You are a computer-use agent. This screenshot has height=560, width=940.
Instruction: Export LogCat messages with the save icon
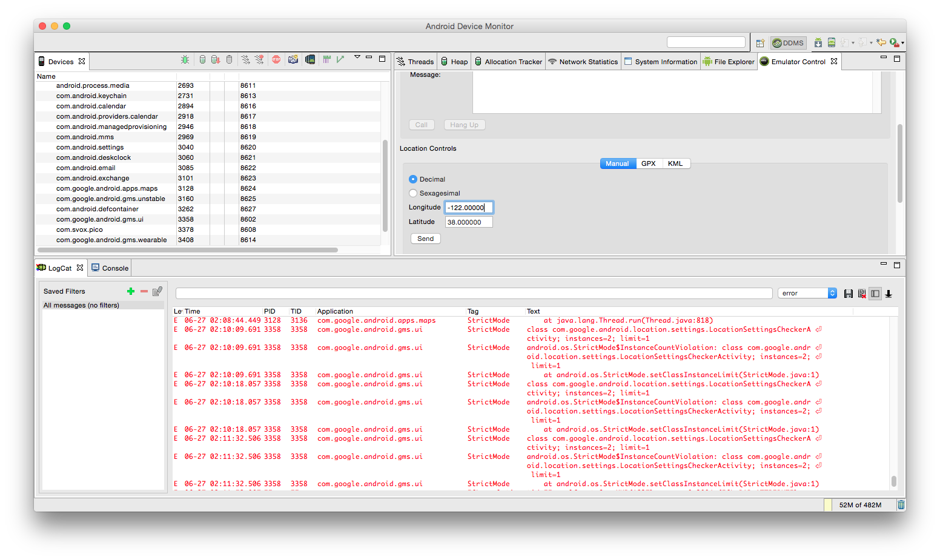click(848, 294)
